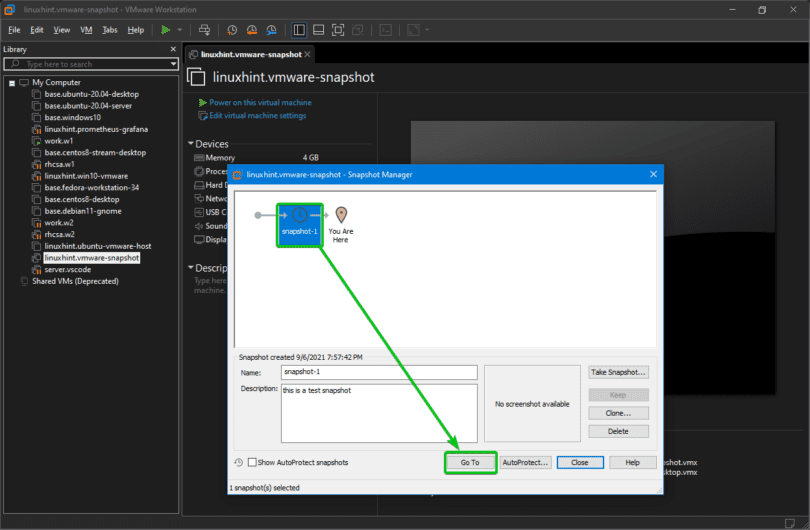Enable Show AutoProtect snapshots checkbox
The image size is (810, 530).
252,462
